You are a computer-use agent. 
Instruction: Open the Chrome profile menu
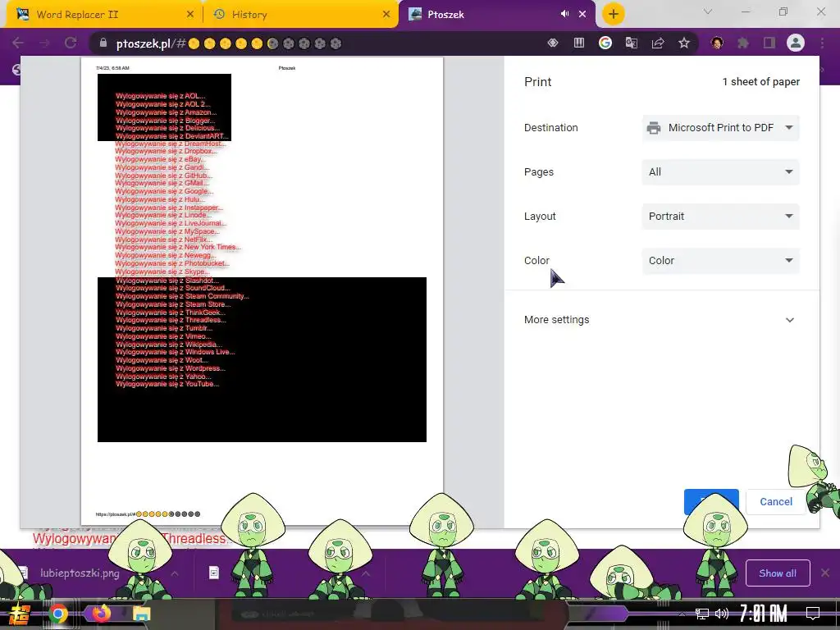pyautogui.click(x=796, y=43)
